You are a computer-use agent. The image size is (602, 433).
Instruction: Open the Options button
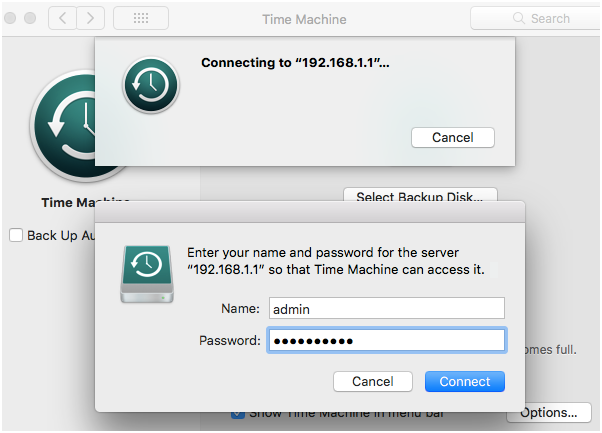(548, 412)
